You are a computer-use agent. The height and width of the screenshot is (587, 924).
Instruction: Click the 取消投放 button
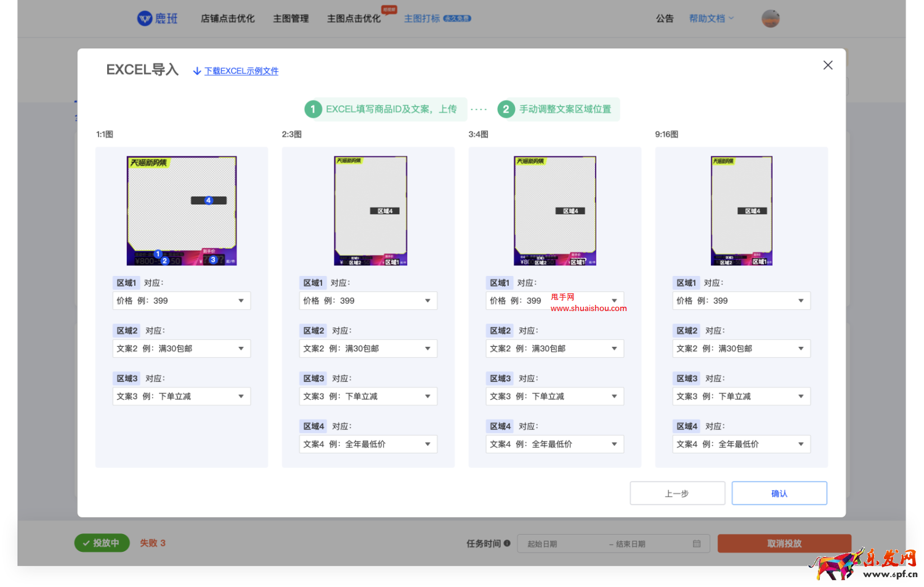tap(784, 543)
